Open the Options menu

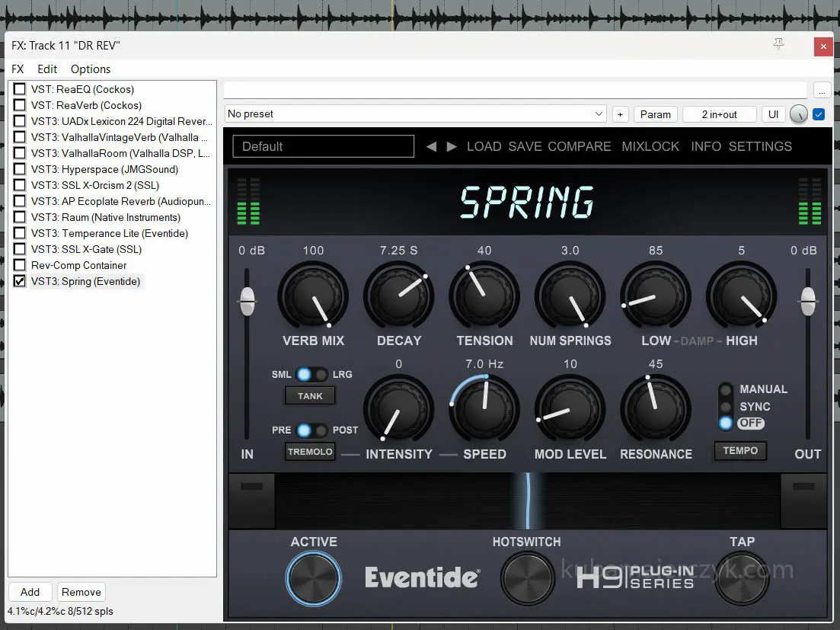(91, 69)
